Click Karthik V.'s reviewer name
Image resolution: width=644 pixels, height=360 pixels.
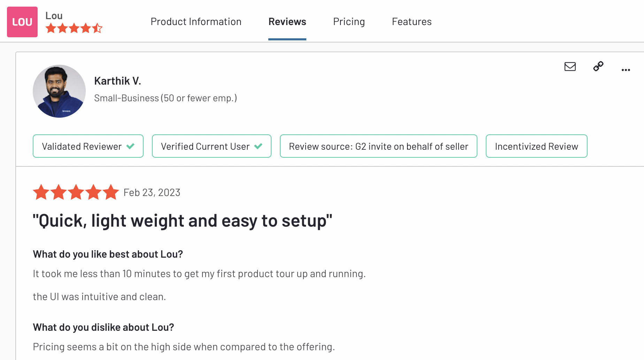[117, 80]
